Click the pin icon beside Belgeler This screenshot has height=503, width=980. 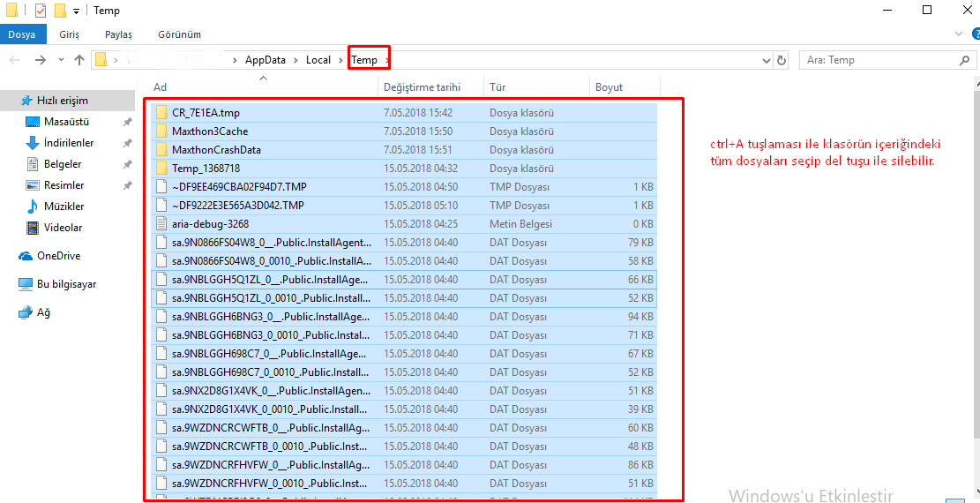[x=128, y=164]
